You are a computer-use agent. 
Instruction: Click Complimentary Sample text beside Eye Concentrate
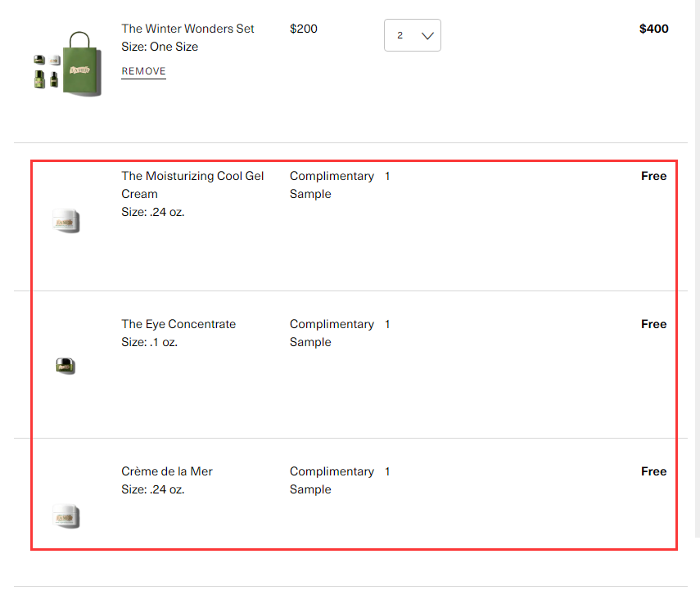[331, 333]
